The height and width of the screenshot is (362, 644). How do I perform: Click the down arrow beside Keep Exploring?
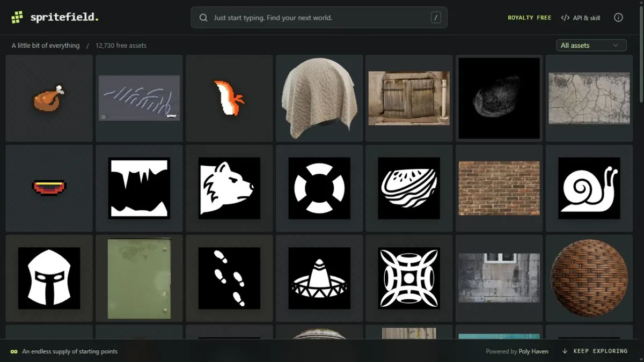[565, 351]
